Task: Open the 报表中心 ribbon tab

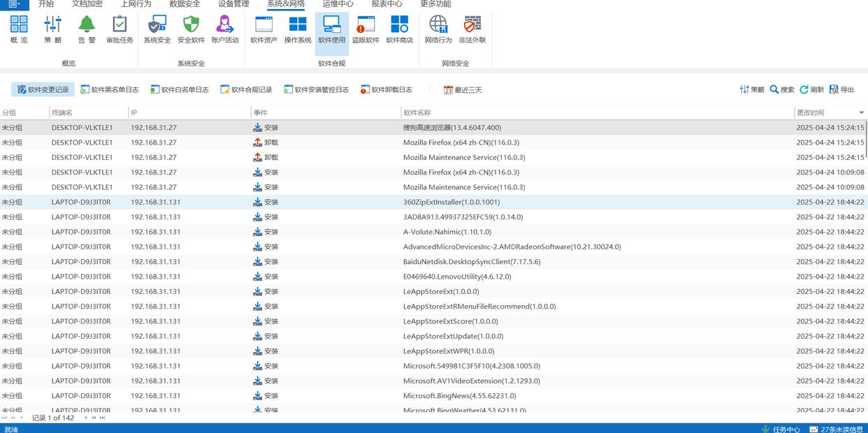Action: [x=386, y=4]
